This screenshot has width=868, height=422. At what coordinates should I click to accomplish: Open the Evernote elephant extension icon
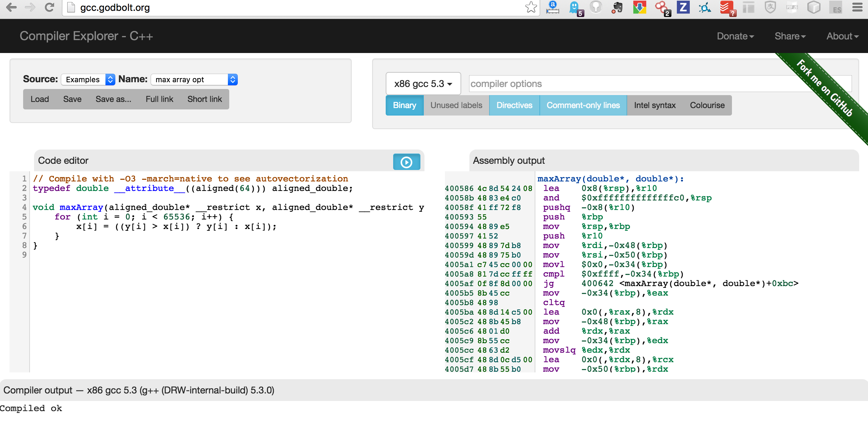tap(617, 7)
